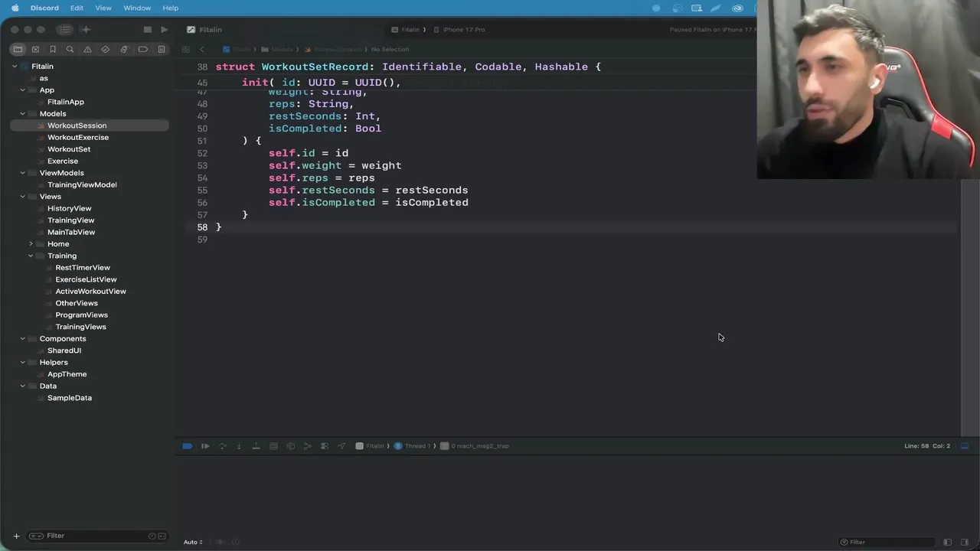Open the Apple menu
The width and height of the screenshot is (980, 551).
(15, 8)
